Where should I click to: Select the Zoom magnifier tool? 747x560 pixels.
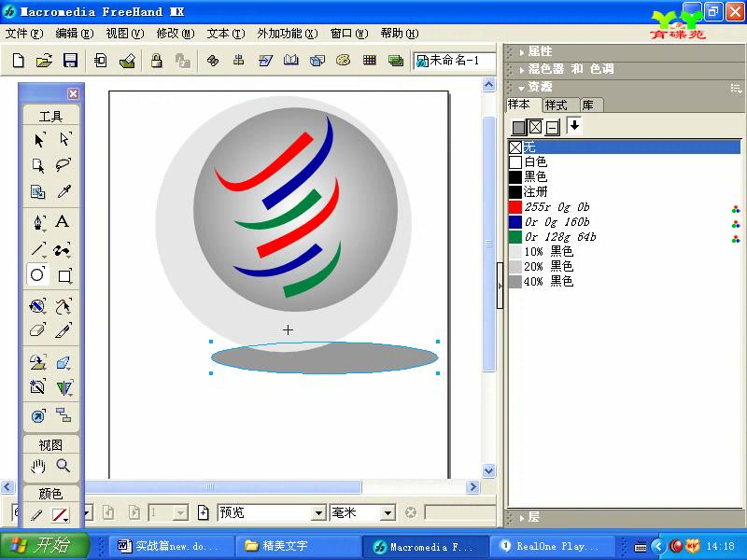point(63,465)
